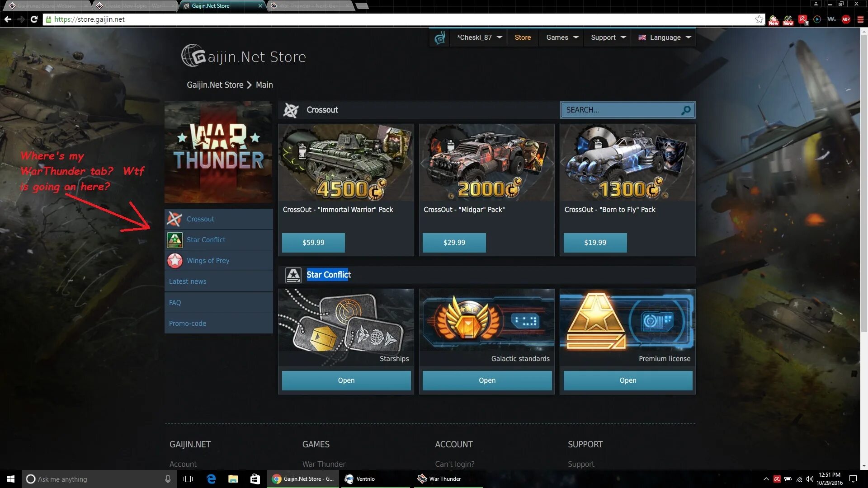Expand the *Cheski_87 account dropdown
The image size is (868, 488).
(x=479, y=38)
